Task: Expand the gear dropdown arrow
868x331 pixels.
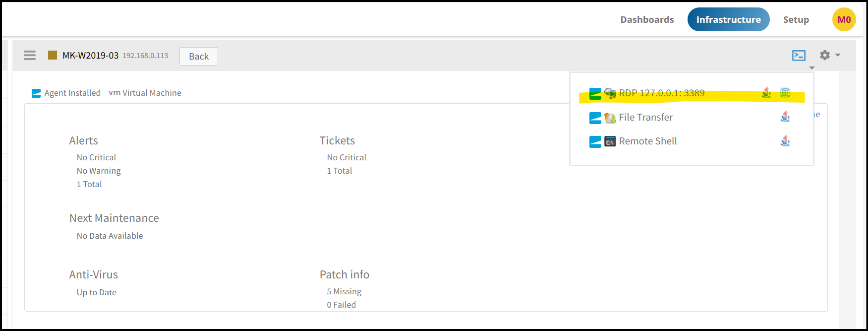Action: 838,55
